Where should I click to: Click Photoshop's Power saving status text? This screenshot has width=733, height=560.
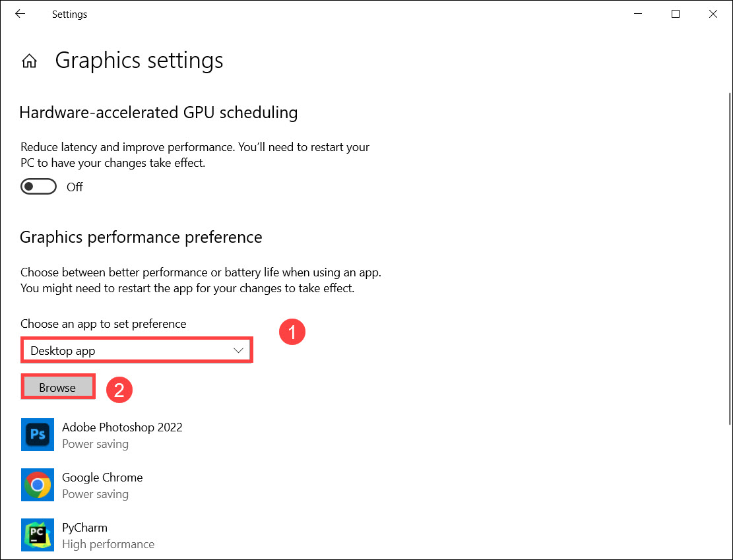[x=95, y=444]
